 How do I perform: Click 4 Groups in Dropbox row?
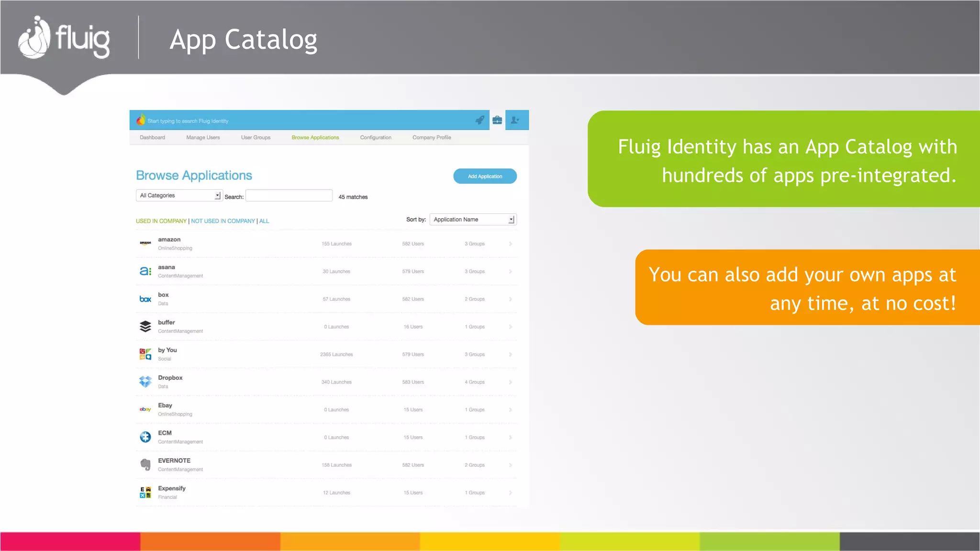475,382
